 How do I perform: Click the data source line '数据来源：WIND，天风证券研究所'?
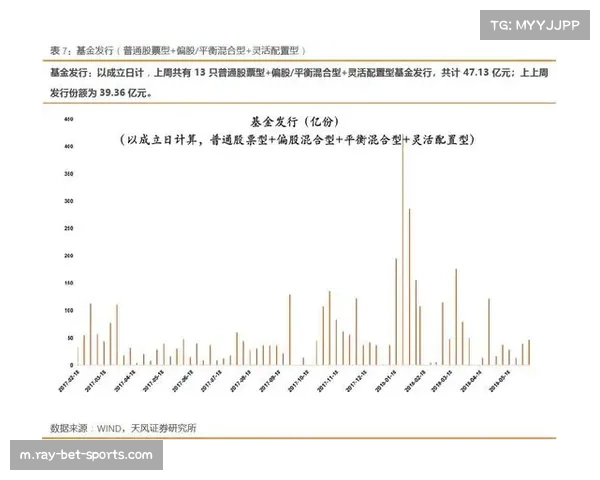tap(123, 428)
